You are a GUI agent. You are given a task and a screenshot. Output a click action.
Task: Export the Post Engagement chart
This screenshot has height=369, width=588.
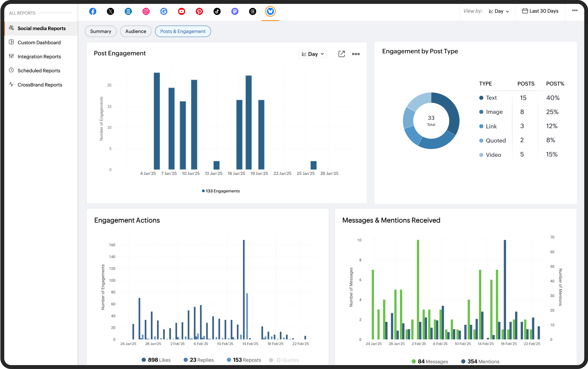click(342, 54)
